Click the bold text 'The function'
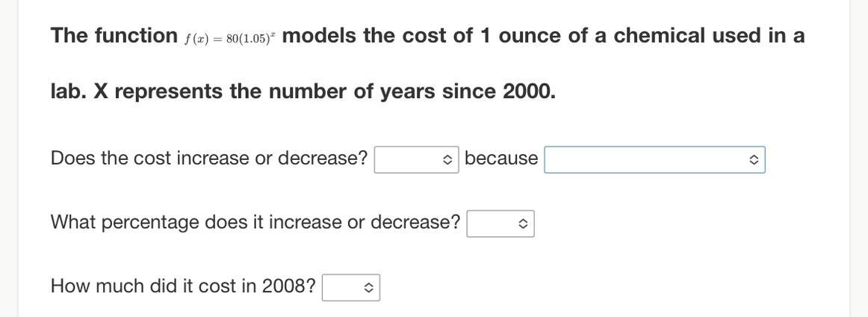Screen dimensions: 868x317 pyautogui.click(x=114, y=35)
